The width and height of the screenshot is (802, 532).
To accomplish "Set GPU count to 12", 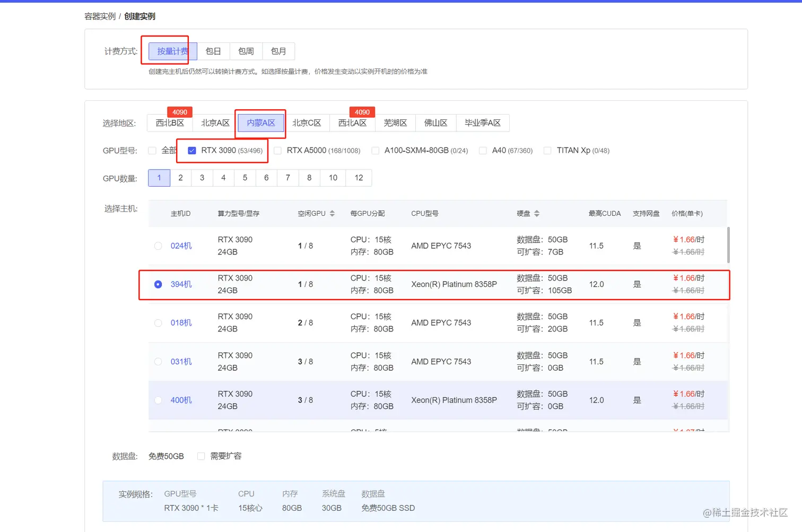I will coord(359,178).
